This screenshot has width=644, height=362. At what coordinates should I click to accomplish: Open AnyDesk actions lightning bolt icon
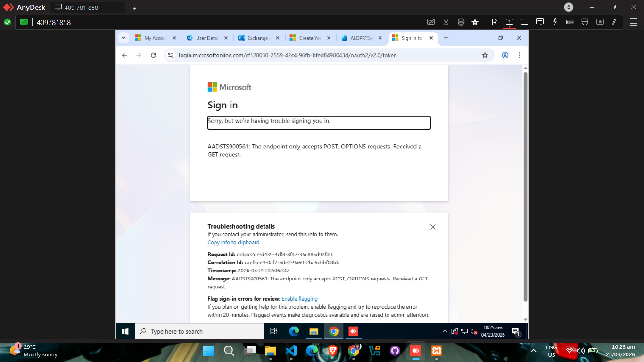(555, 22)
